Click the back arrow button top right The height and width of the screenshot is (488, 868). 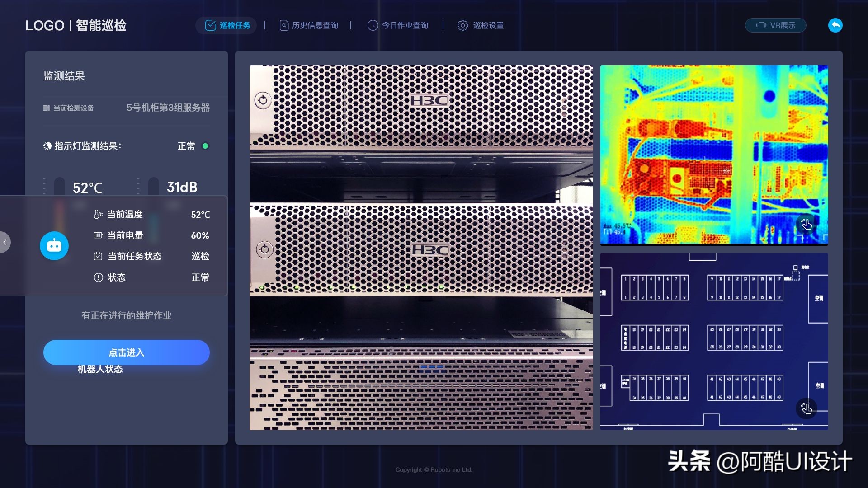point(835,25)
